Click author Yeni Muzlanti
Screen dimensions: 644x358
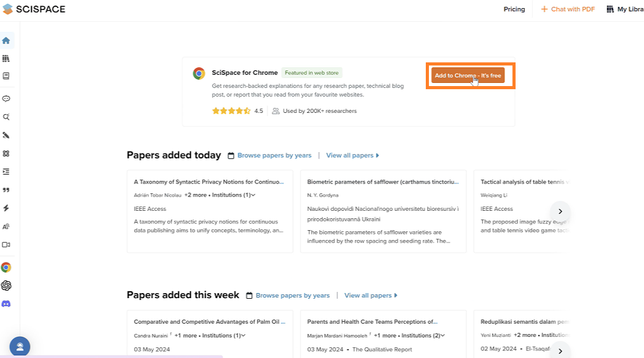(x=496, y=336)
